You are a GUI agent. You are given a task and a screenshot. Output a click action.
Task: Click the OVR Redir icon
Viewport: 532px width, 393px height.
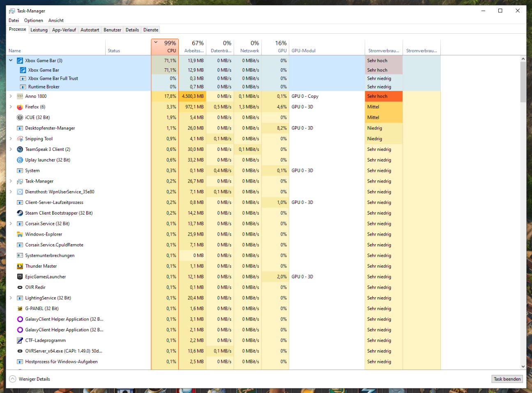pos(20,287)
